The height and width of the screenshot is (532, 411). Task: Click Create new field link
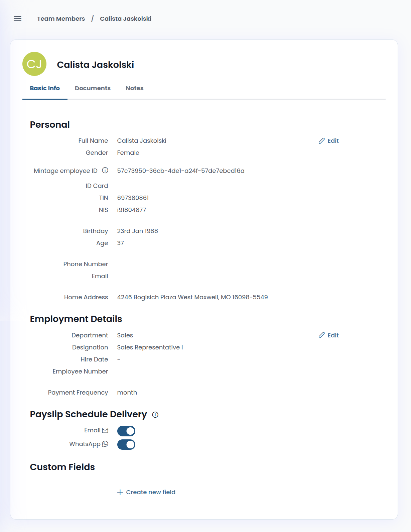(150, 492)
